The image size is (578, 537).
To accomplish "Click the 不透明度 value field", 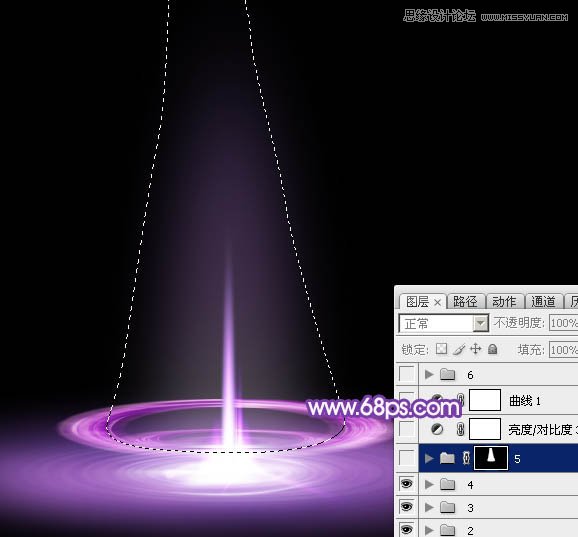I will pyautogui.click(x=563, y=323).
